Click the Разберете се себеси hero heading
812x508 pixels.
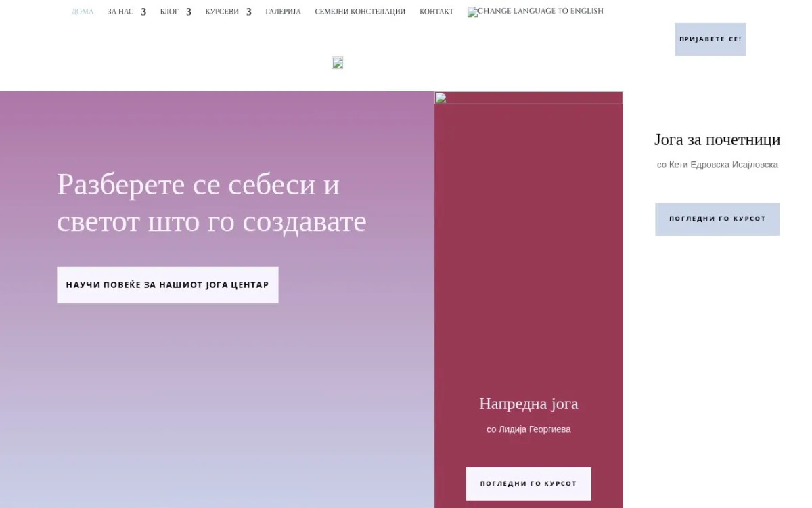coord(212,203)
